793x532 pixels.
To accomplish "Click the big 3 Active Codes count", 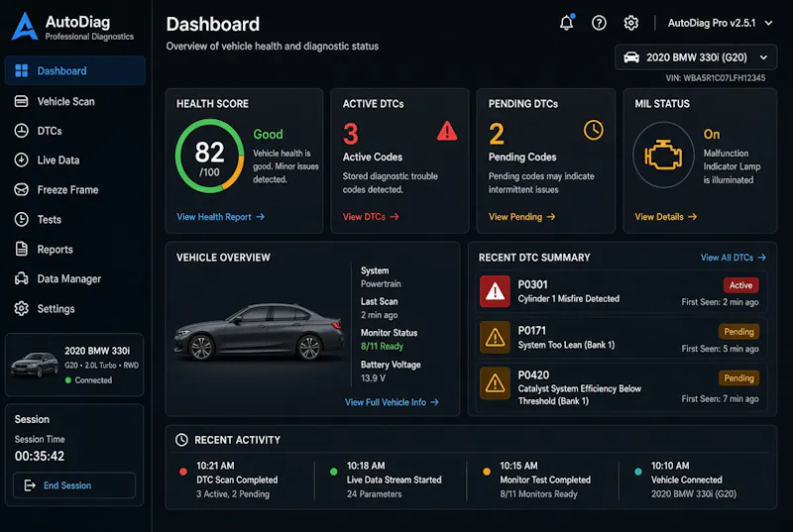I will (x=351, y=134).
